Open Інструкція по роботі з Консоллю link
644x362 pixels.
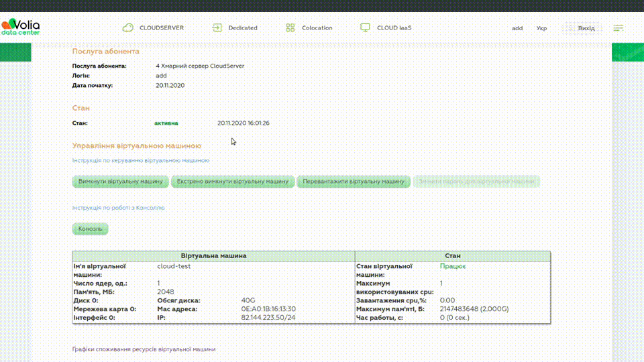click(x=118, y=208)
